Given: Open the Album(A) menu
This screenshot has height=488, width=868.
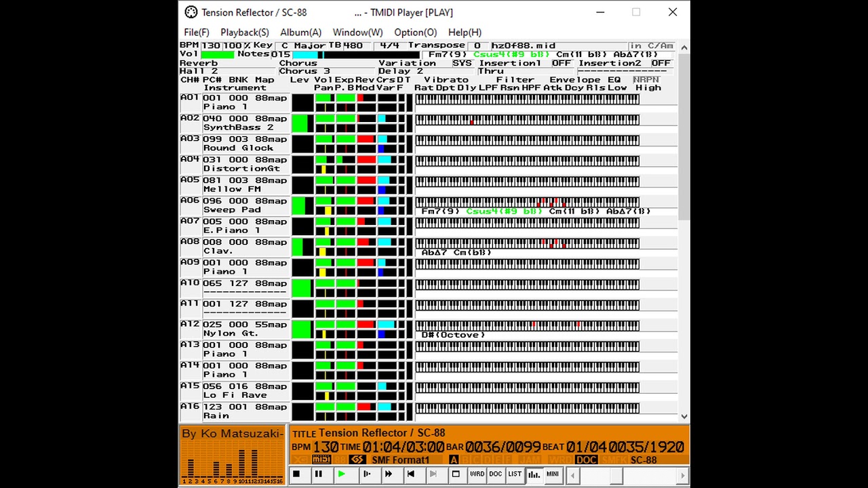Looking at the screenshot, I should pos(301,32).
